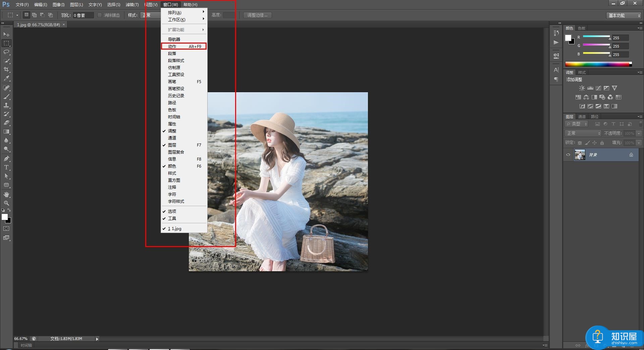
Task: Select the Rounded Rectangle shape tool
Action: pos(6,185)
